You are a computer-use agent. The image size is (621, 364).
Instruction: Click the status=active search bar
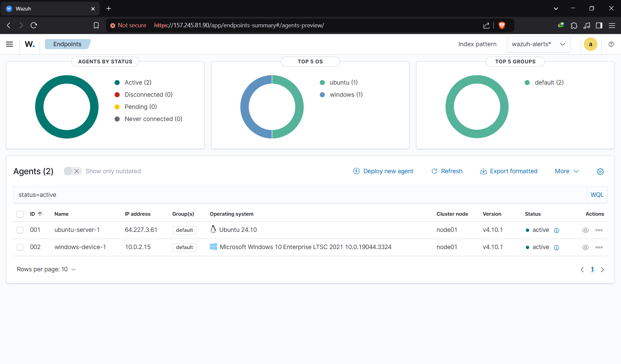[x=300, y=195]
